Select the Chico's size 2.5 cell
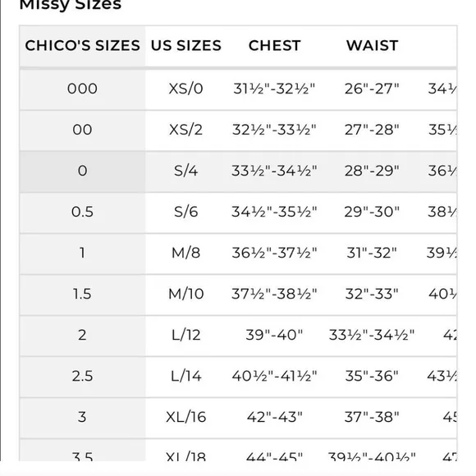 [x=82, y=377]
